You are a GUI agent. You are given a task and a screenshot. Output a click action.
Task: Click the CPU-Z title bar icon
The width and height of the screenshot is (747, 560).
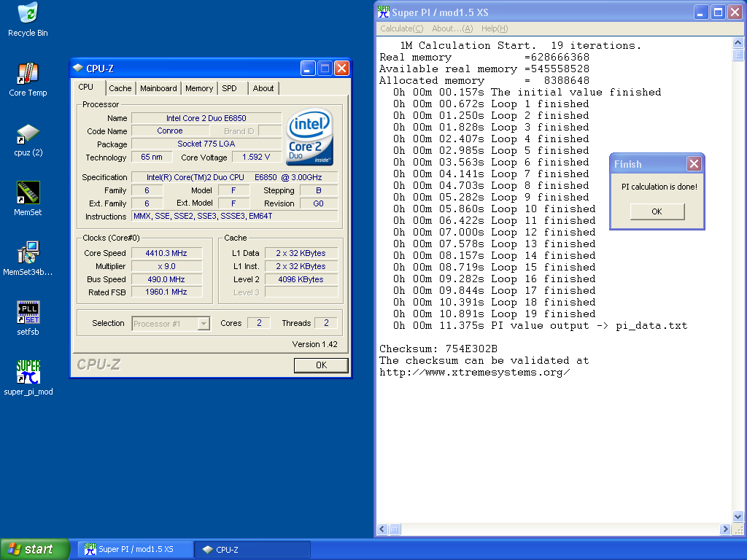coord(78,69)
